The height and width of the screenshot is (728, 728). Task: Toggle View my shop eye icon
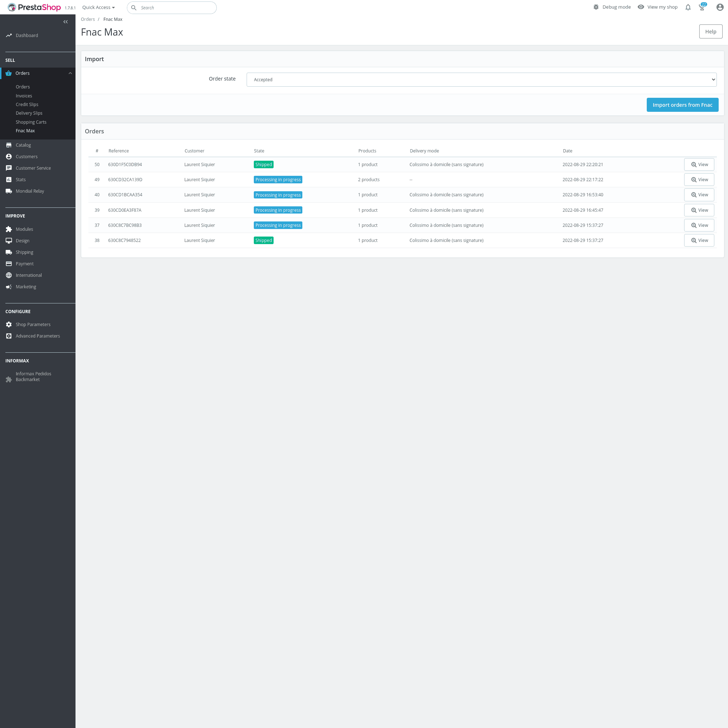pyautogui.click(x=641, y=7)
